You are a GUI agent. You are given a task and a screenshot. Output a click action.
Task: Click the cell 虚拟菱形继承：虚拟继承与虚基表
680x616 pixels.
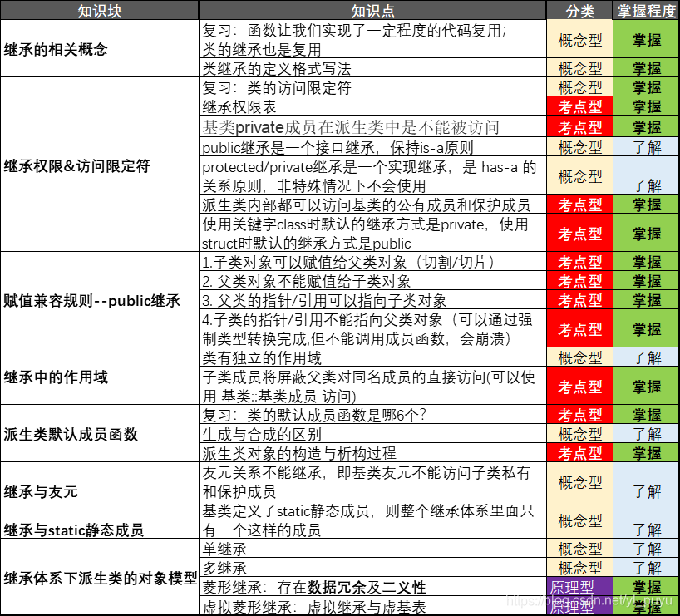(x=372, y=605)
